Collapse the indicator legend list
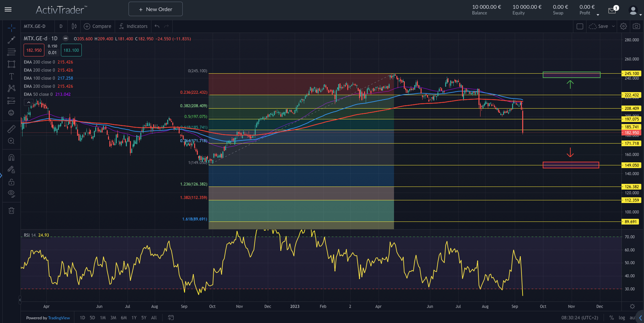The width and height of the screenshot is (644, 323). point(29,103)
